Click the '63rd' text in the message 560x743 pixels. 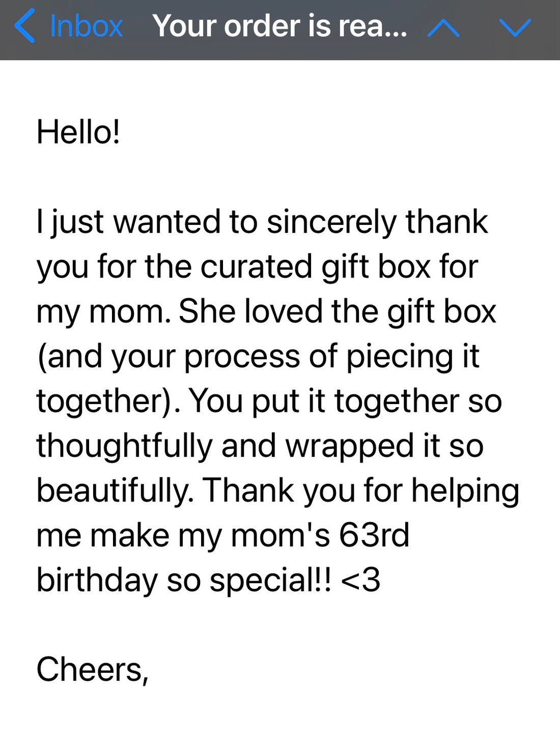click(x=374, y=535)
